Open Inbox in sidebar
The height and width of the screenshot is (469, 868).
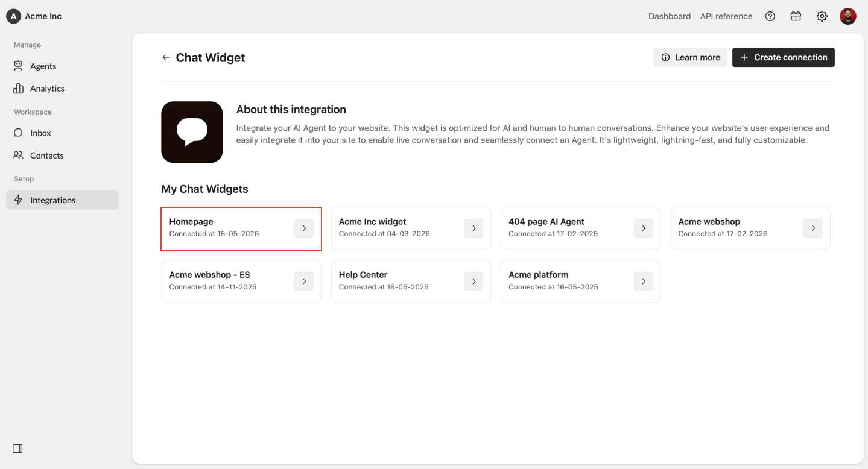pyautogui.click(x=63, y=133)
